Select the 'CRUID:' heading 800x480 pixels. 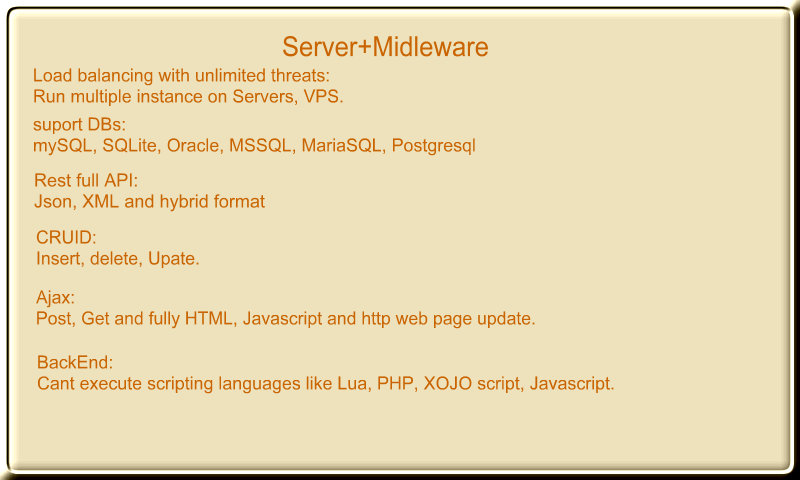pyautogui.click(x=66, y=238)
